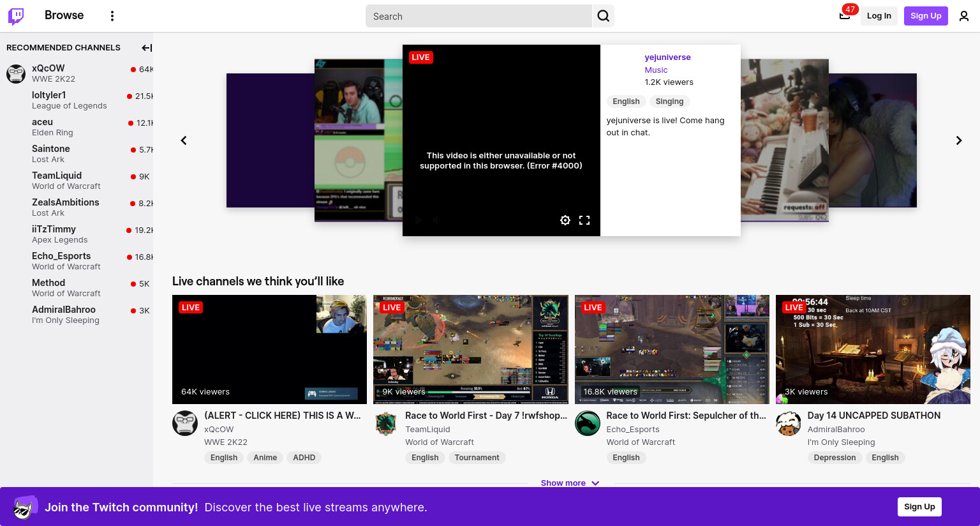Click Singing tag on featured stream

(x=669, y=101)
